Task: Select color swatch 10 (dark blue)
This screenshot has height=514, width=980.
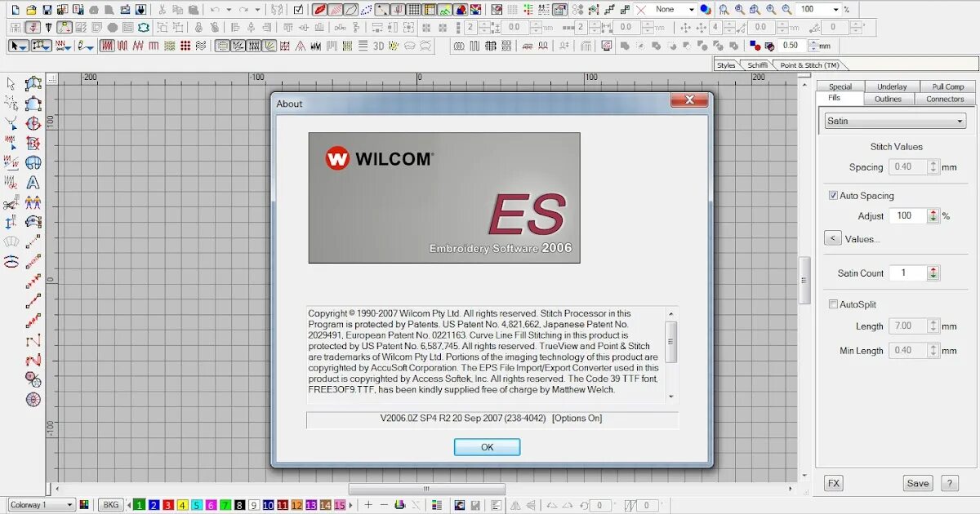Action: point(268,505)
